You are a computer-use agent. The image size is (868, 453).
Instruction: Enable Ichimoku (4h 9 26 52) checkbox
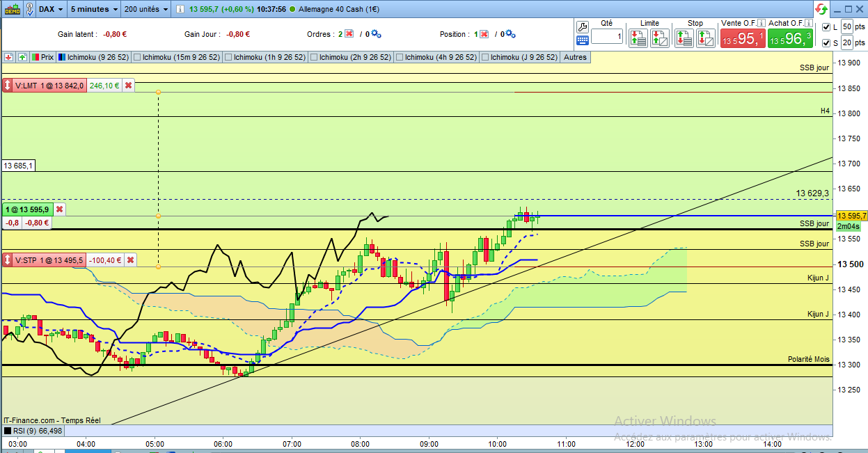[x=400, y=57]
